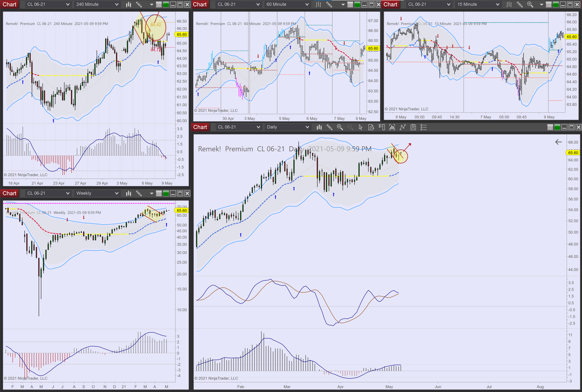
Task: Click the 65.60 price marker on Daily axis
Action: click(x=573, y=153)
